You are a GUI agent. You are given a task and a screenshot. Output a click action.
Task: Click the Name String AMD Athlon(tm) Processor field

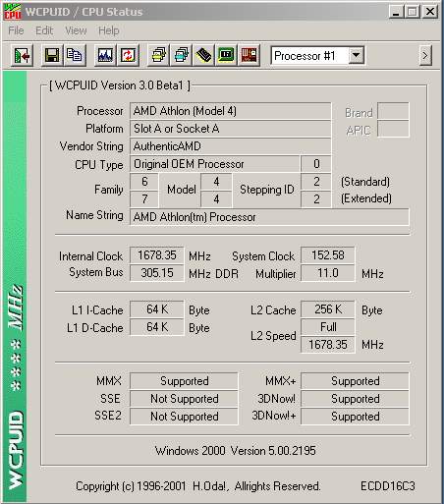tap(269, 217)
